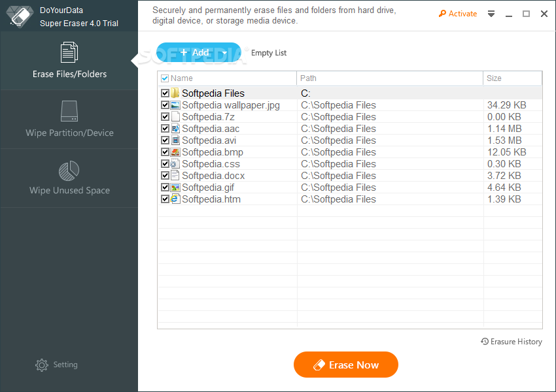Maximize the Super Eraser window
Screen dimensions: 556x392
click(526, 14)
